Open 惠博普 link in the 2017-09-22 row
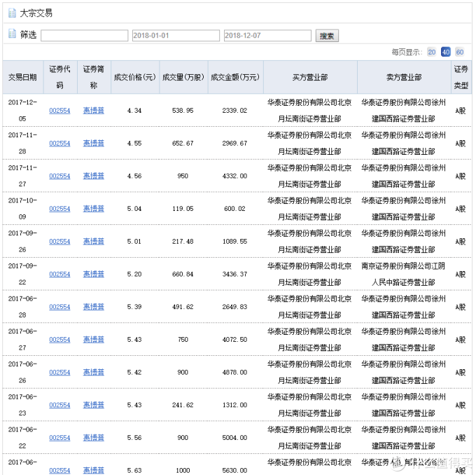The width and height of the screenshot is (476, 475). pos(94,274)
